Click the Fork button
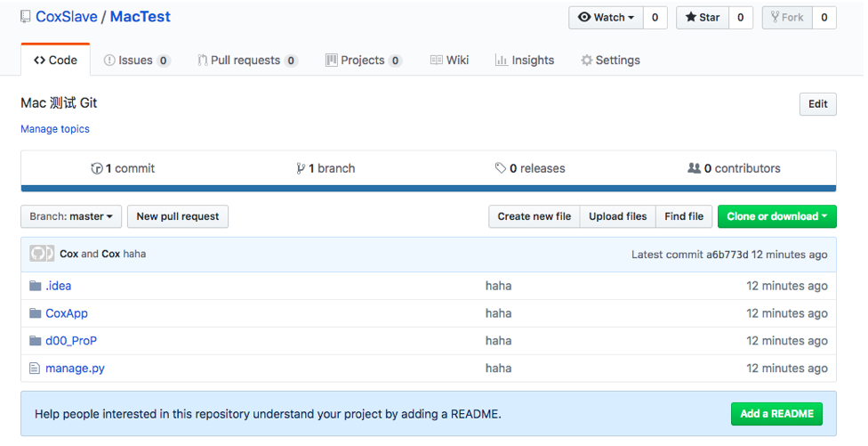Viewport: 868px width, 446px height. click(787, 18)
